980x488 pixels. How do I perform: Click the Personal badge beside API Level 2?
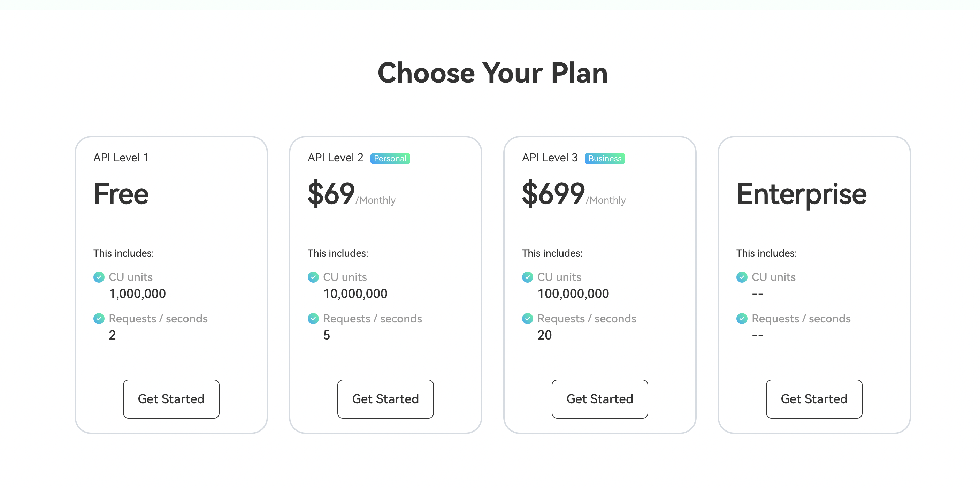[x=390, y=158]
